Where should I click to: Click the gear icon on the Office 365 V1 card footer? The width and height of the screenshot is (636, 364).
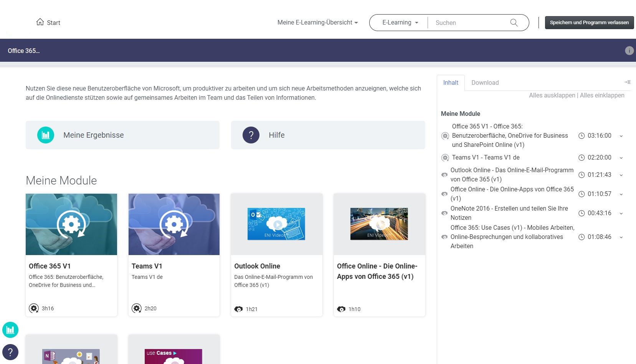(x=34, y=308)
